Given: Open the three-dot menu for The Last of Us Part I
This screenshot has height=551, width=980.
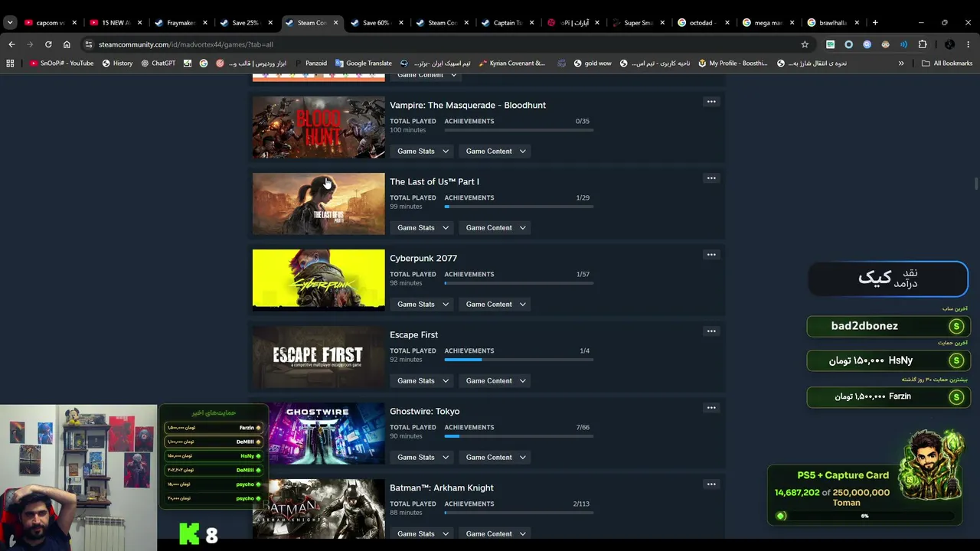Looking at the screenshot, I should 711,178.
